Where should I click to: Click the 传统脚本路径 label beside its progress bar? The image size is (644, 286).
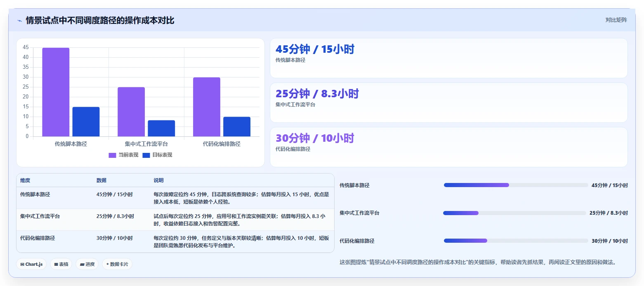354,185
